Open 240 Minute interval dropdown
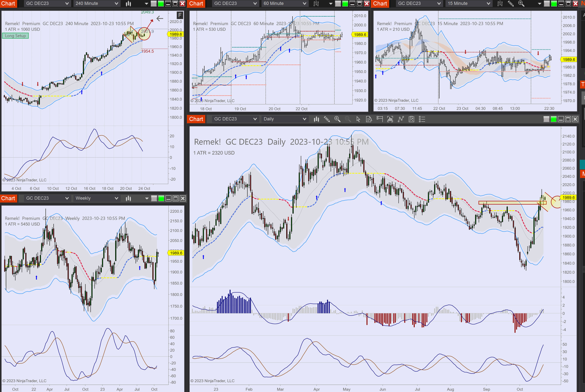This screenshot has width=585, height=392. tap(97, 4)
